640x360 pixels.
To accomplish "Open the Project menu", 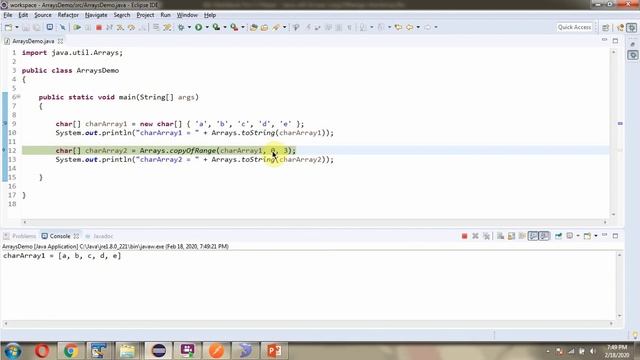I will tap(145, 15).
